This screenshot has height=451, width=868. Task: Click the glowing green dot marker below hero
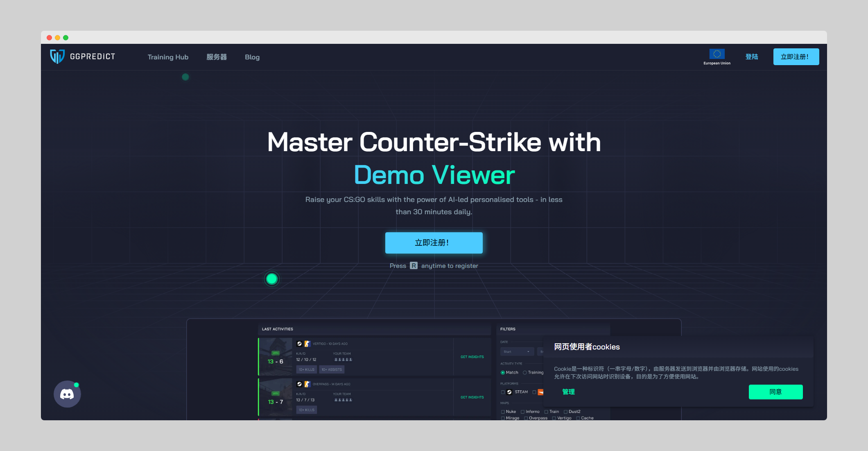[272, 279]
